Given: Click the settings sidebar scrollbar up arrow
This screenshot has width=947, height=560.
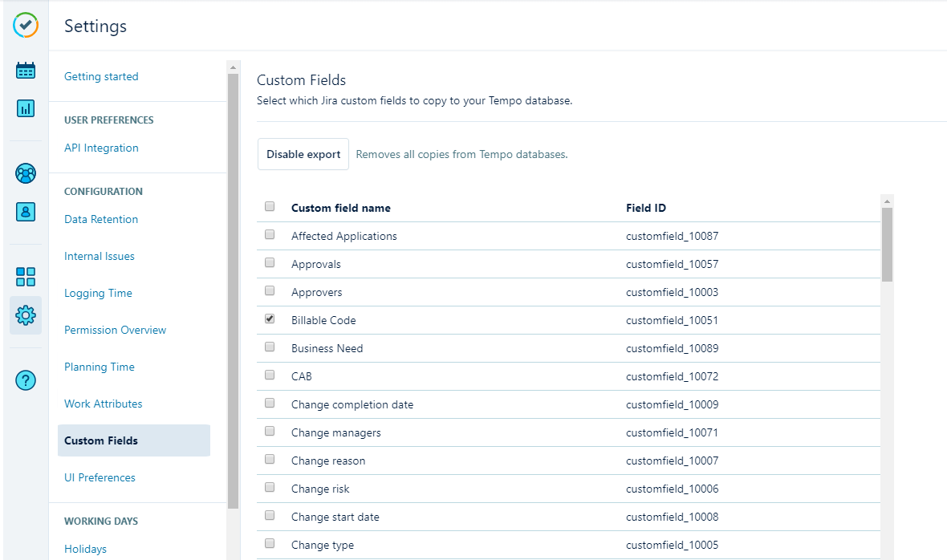Looking at the screenshot, I should [234, 67].
